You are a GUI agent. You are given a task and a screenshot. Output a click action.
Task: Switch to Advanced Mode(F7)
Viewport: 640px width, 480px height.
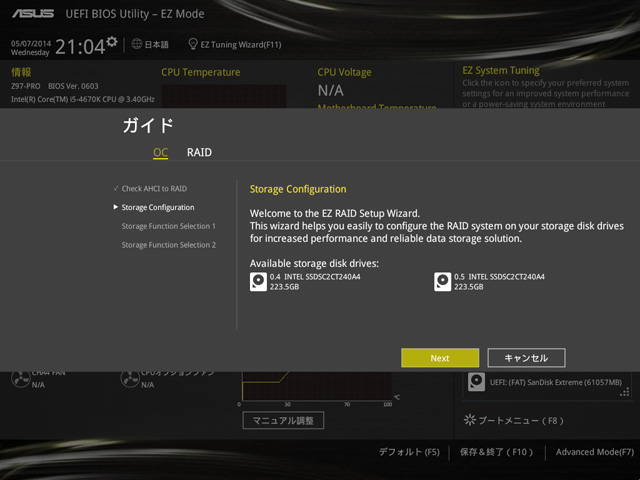595,452
